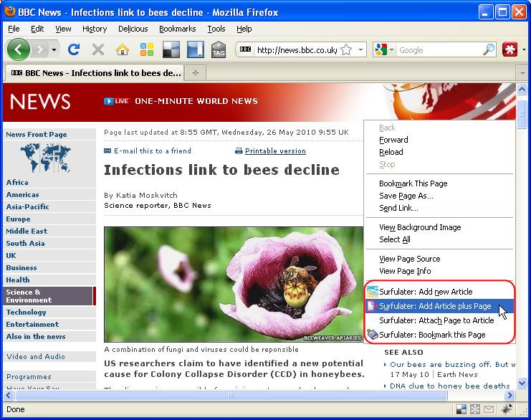Open the File menu

(14, 29)
